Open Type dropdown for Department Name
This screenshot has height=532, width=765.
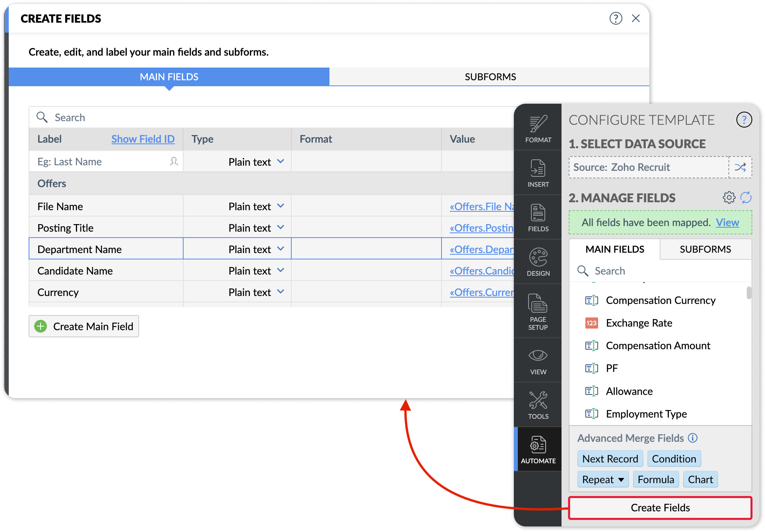tap(281, 249)
